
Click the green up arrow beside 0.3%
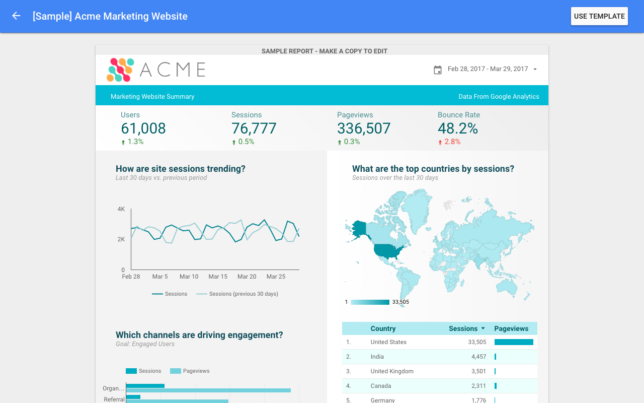tap(339, 142)
